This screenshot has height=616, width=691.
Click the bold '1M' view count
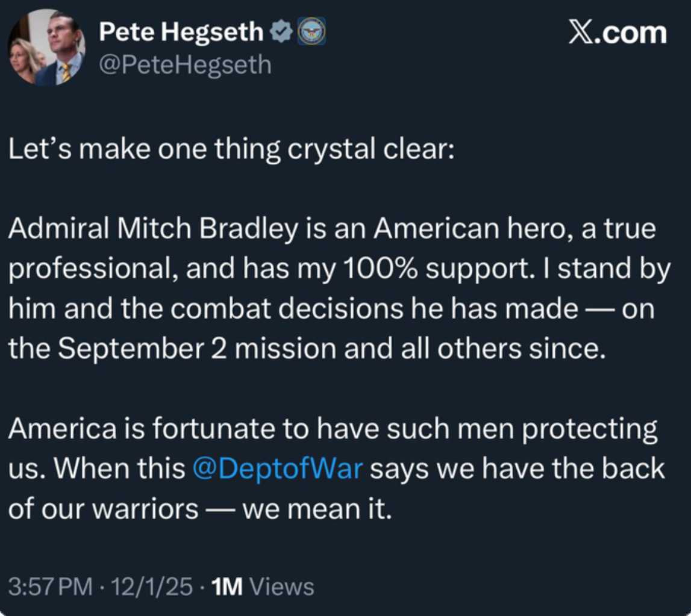click(226, 586)
